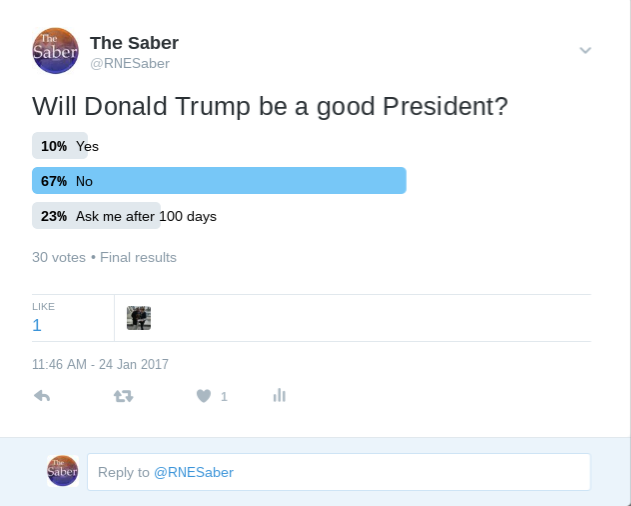Image resolution: width=631 pixels, height=506 pixels.
Task: Click the 30 votes Final results text
Action: click(104, 257)
